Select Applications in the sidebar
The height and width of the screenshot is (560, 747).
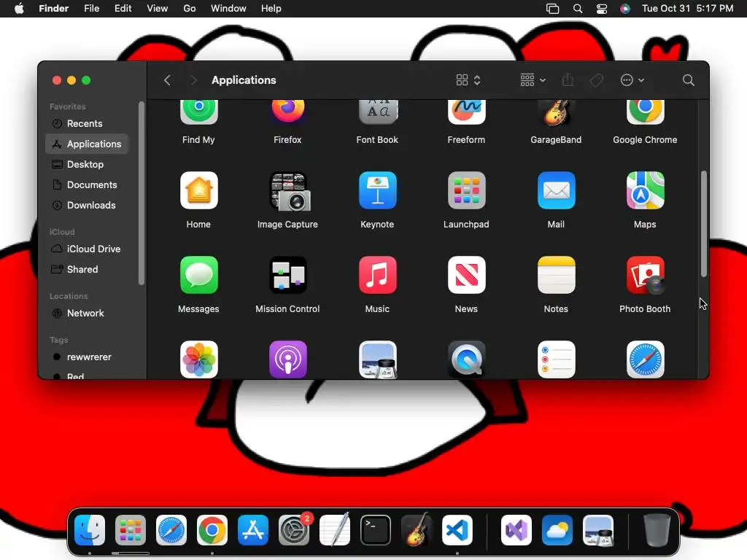coord(87,144)
